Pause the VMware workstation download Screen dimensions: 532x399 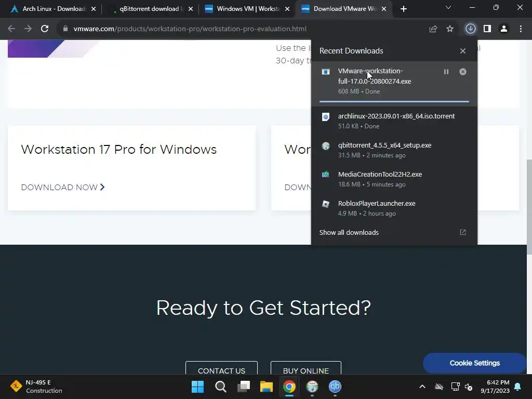[446, 72]
